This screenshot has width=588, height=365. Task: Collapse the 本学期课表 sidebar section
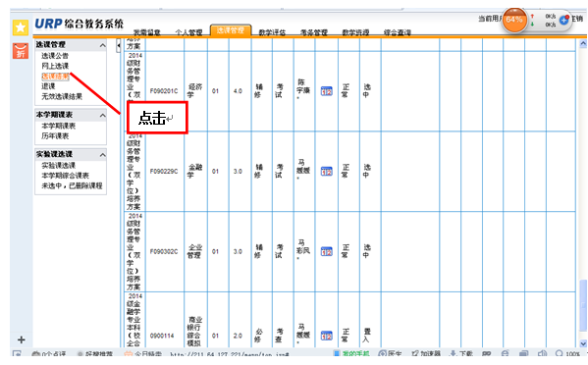[x=102, y=116]
